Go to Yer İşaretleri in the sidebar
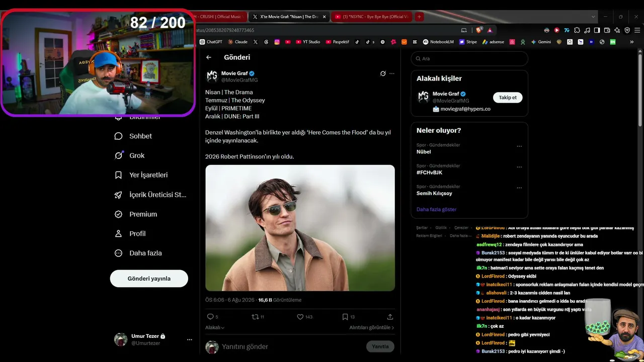 click(x=141, y=175)
